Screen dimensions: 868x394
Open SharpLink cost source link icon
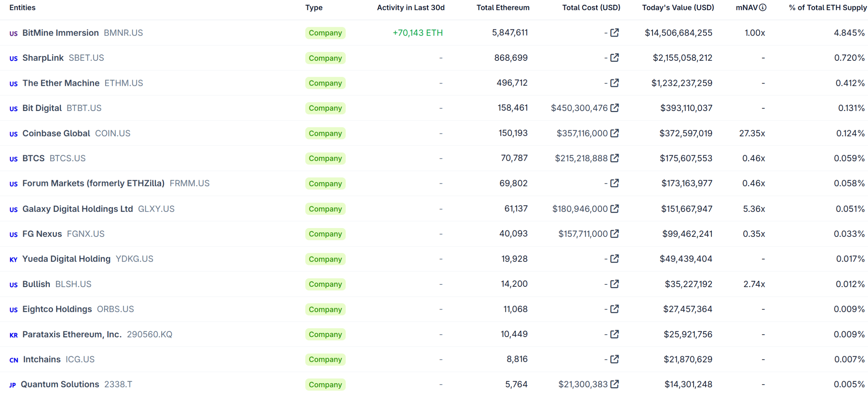tap(614, 58)
